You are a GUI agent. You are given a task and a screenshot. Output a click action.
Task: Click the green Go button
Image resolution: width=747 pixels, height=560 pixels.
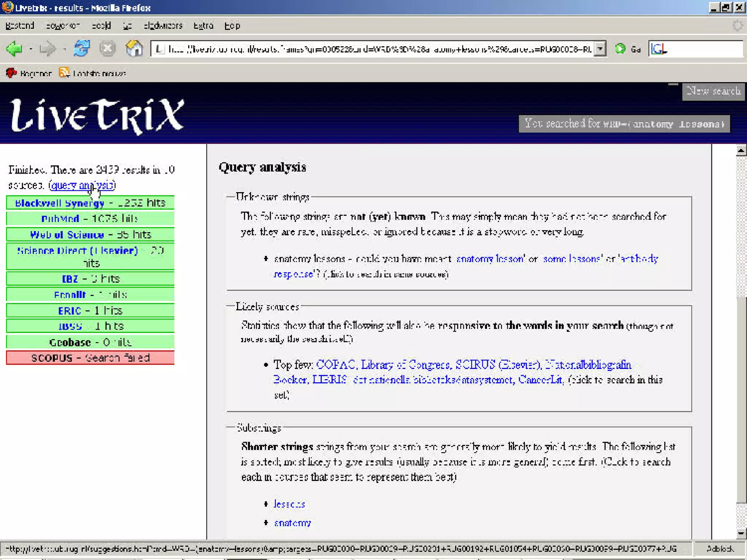(620, 48)
